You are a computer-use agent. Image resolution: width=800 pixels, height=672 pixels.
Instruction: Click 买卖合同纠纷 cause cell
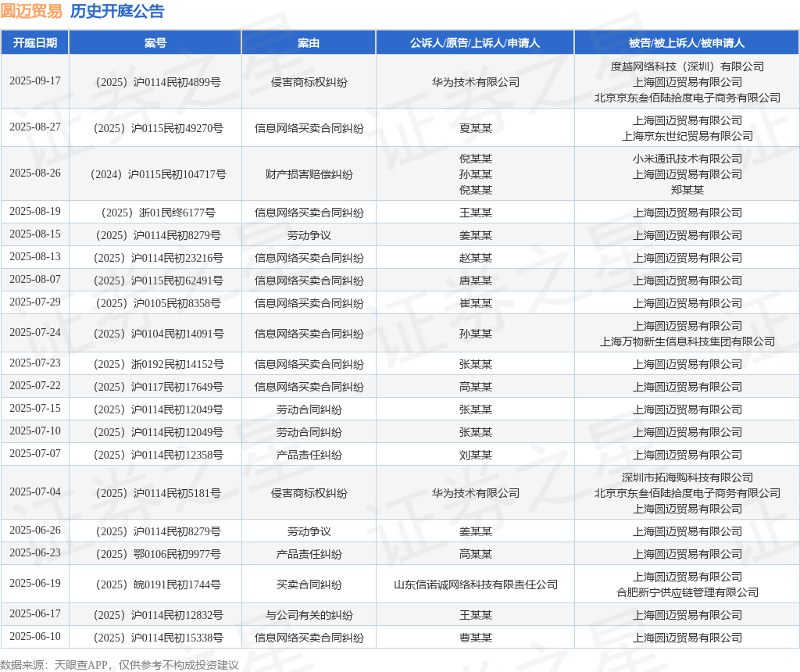coord(309,584)
